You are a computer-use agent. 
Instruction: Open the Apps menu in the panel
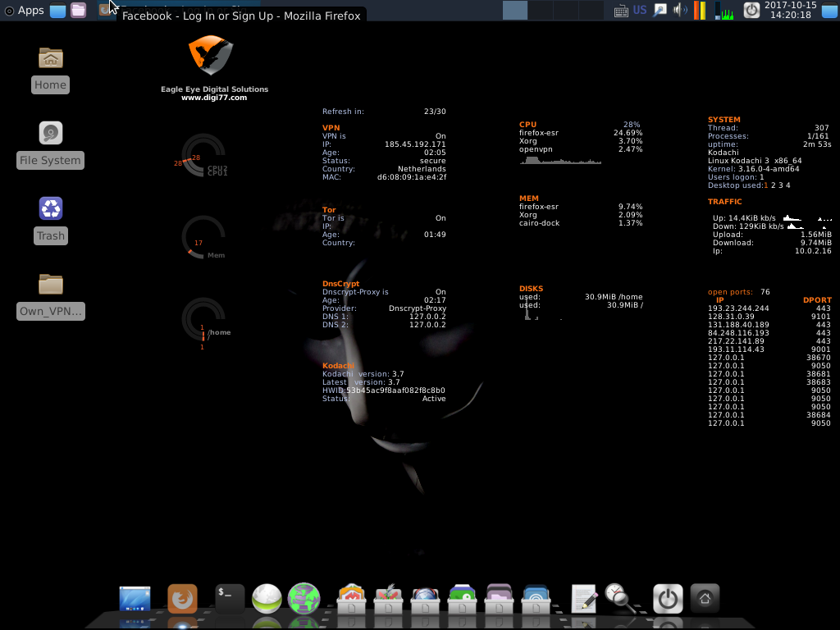click(24, 10)
